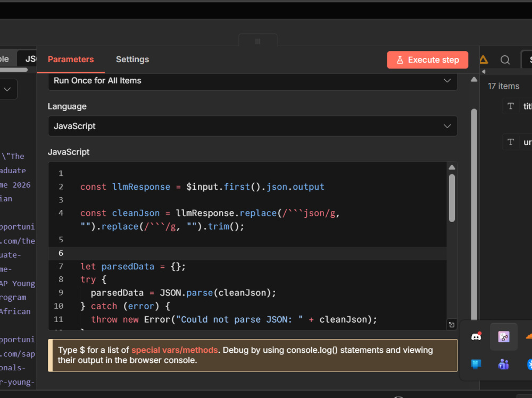Viewport: 532px width, 398px height.
Task: Open the special vars/methods link
Action: [174, 350]
